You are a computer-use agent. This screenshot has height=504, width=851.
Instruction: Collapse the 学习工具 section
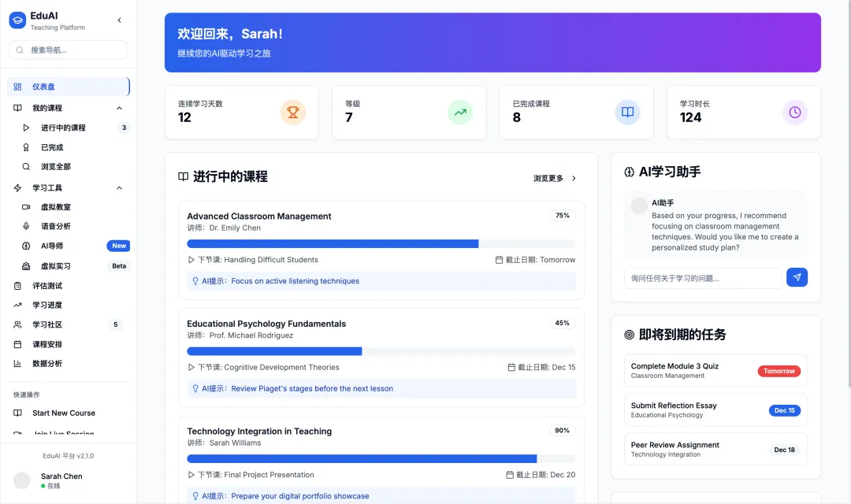click(119, 188)
